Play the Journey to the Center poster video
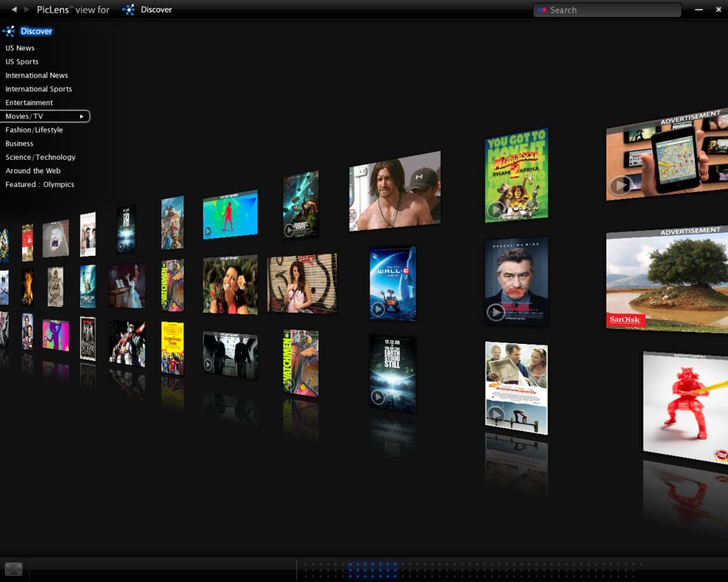Viewport: 728px width, 582px height. tap(289, 230)
